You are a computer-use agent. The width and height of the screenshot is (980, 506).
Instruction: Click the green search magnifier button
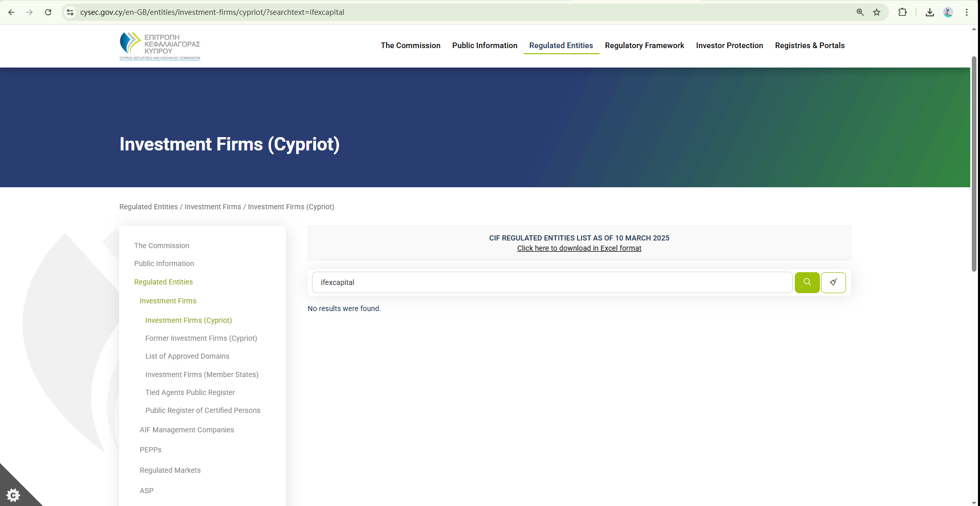(x=807, y=282)
